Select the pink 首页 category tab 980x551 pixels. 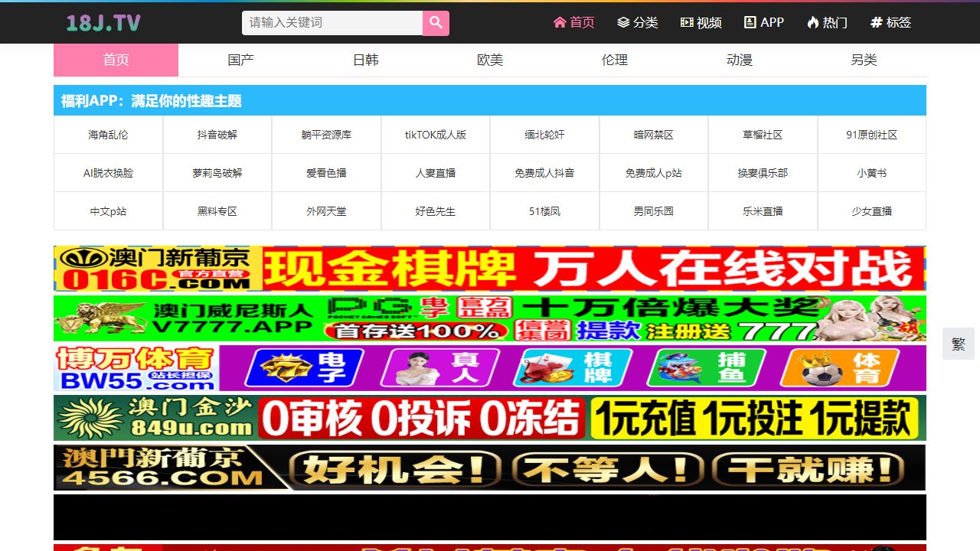pyautogui.click(x=116, y=60)
